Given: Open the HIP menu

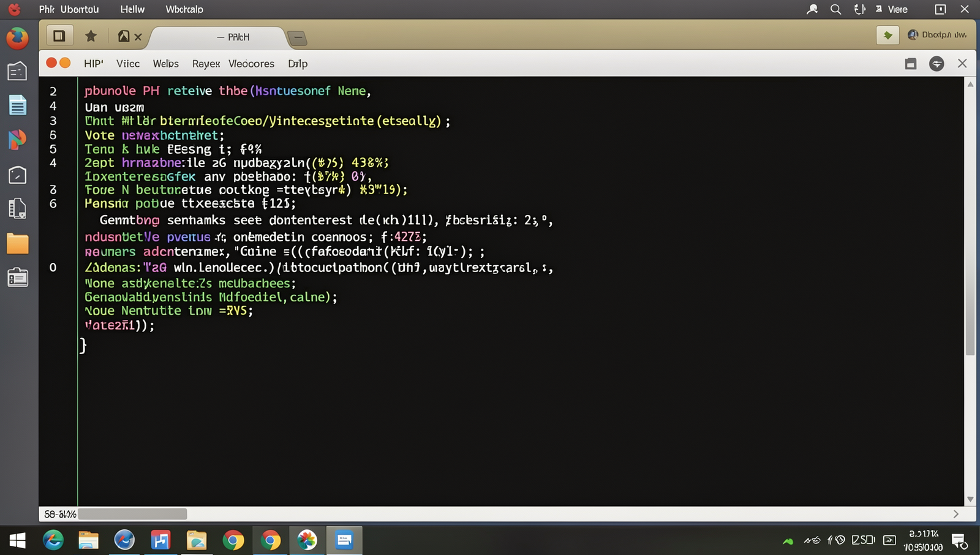Looking at the screenshot, I should [93, 64].
